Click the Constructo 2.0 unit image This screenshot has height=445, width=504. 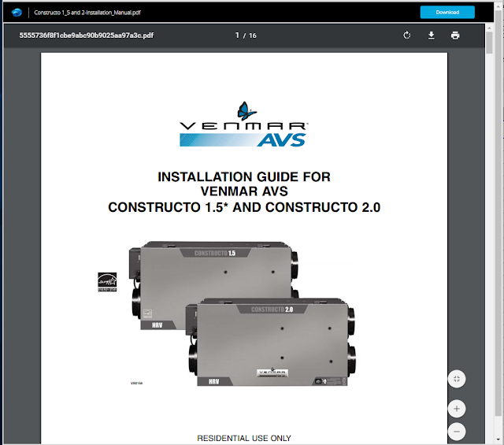[x=272, y=343]
